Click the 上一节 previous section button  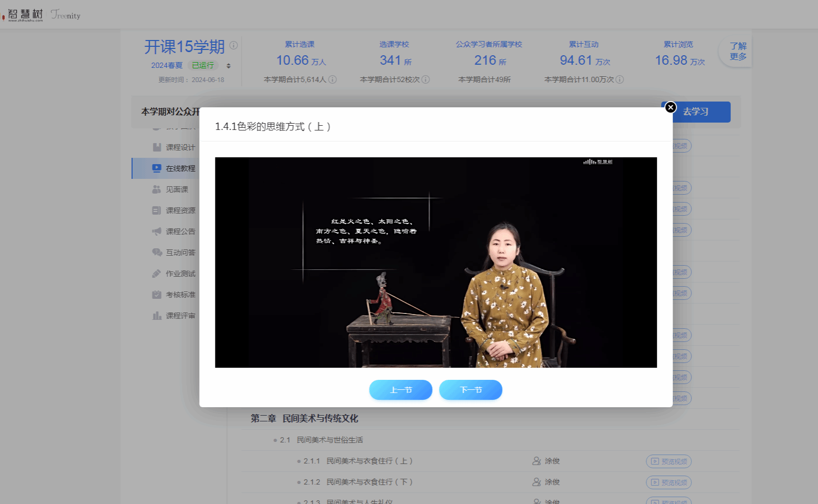[x=401, y=390]
